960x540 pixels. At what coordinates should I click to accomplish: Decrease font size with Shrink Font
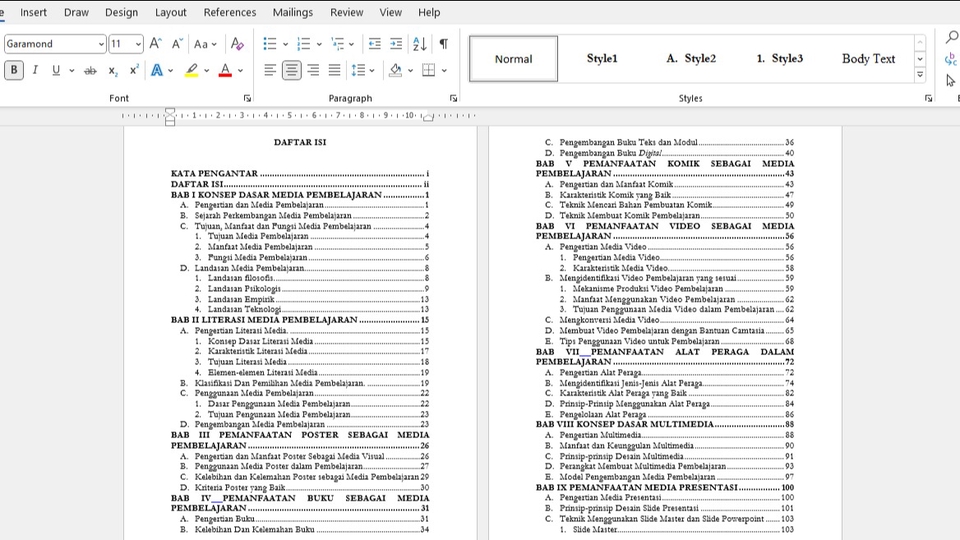pyautogui.click(x=177, y=44)
